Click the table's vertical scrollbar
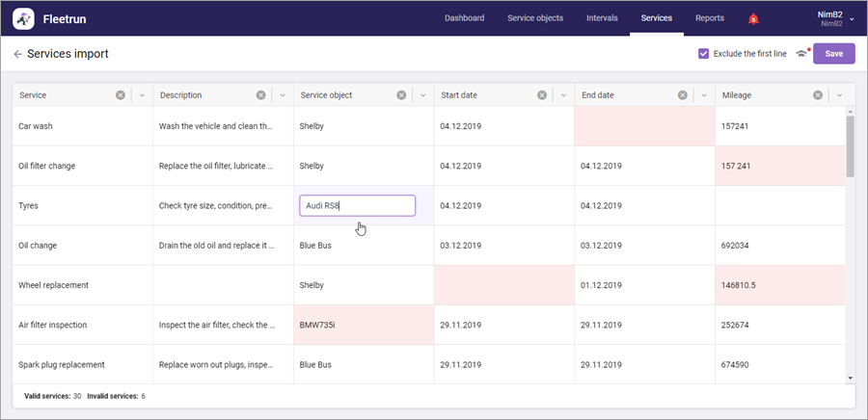Viewport: 868px width, 420px height. (850, 146)
